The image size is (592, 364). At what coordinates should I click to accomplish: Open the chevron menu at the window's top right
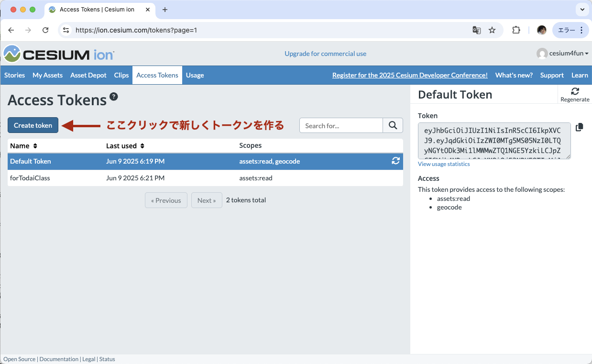tap(582, 10)
